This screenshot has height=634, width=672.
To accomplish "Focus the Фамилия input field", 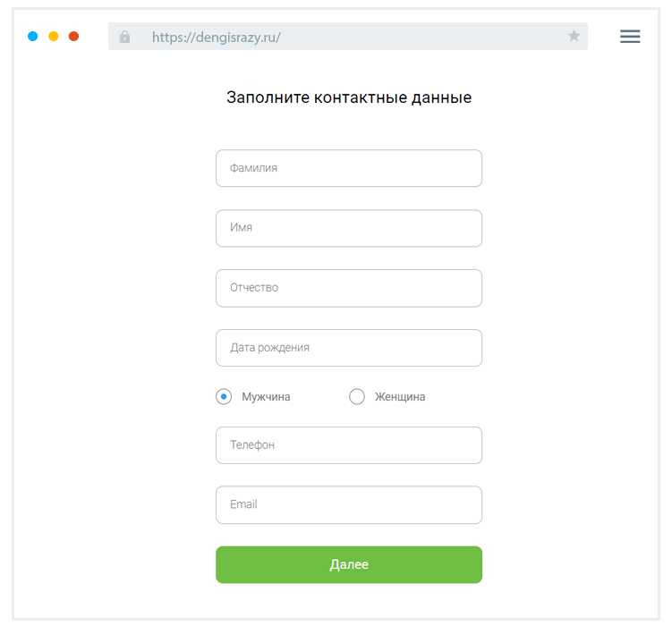I will tap(349, 168).
